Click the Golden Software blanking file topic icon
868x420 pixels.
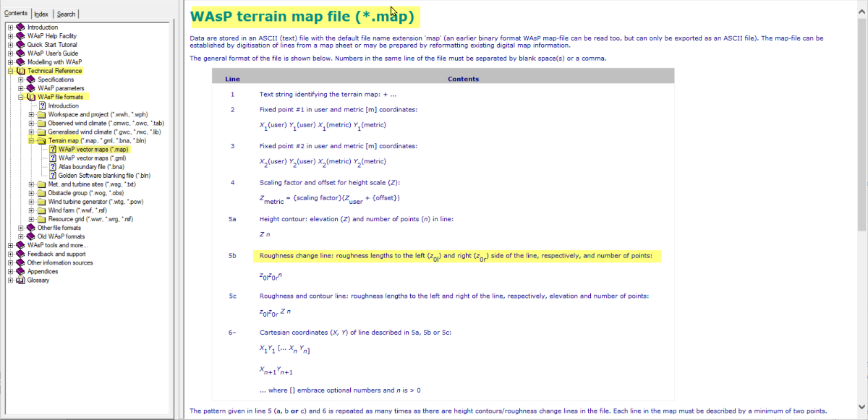pos(53,175)
